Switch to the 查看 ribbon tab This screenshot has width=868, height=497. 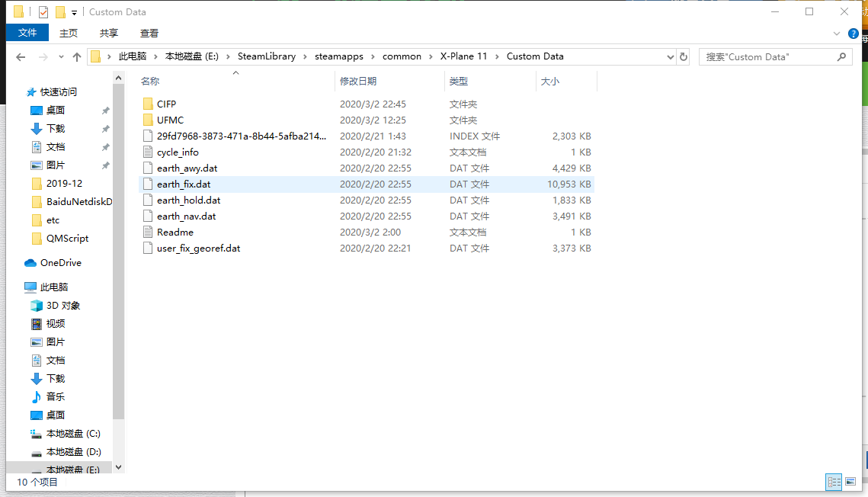pyautogui.click(x=149, y=34)
